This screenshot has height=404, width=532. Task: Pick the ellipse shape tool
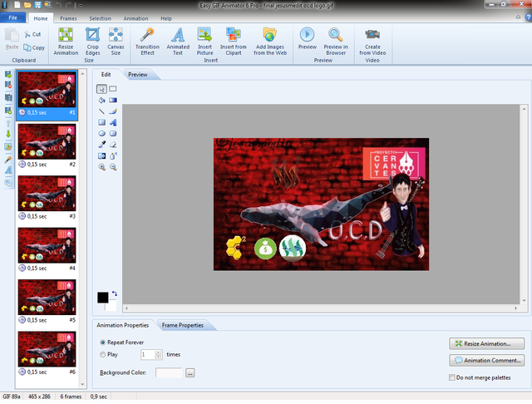click(101, 133)
